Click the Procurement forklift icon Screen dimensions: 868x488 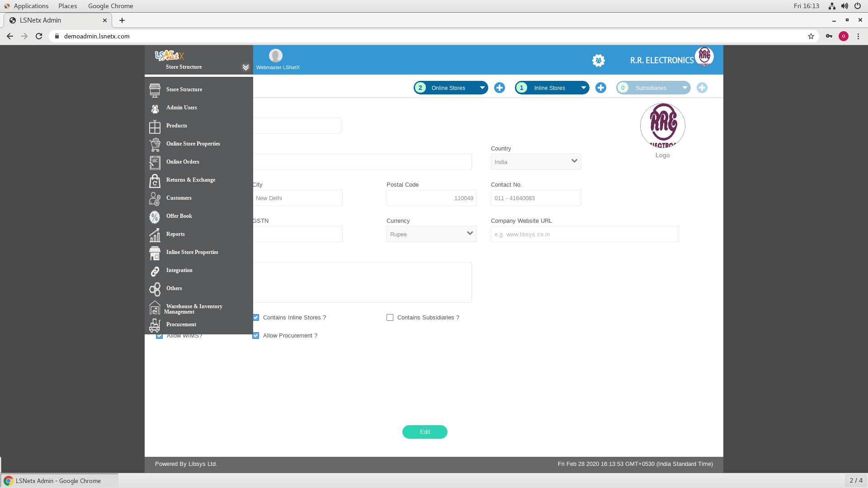pyautogui.click(x=155, y=325)
